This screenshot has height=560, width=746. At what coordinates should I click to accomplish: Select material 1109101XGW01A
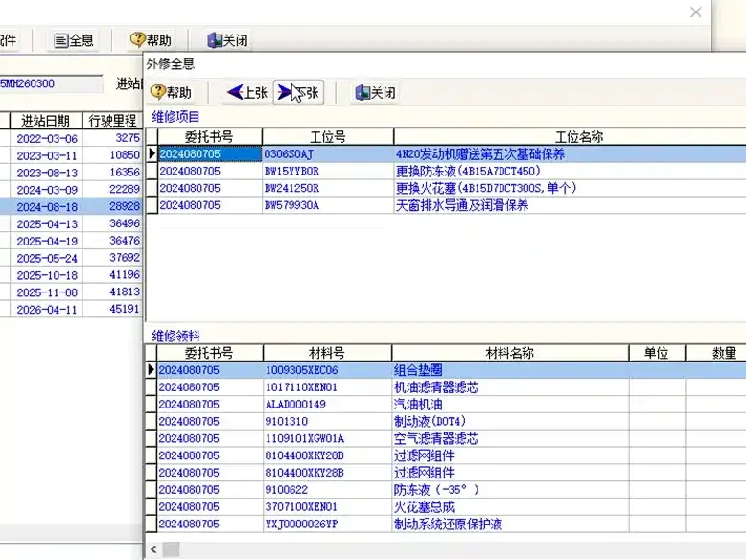pyautogui.click(x=305, y=438)
